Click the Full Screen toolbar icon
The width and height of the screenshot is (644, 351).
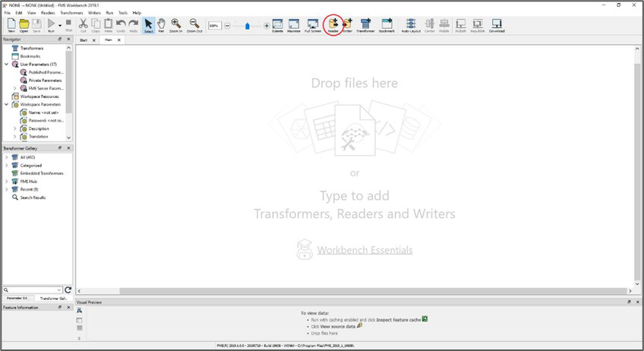(x=313, y=26)
